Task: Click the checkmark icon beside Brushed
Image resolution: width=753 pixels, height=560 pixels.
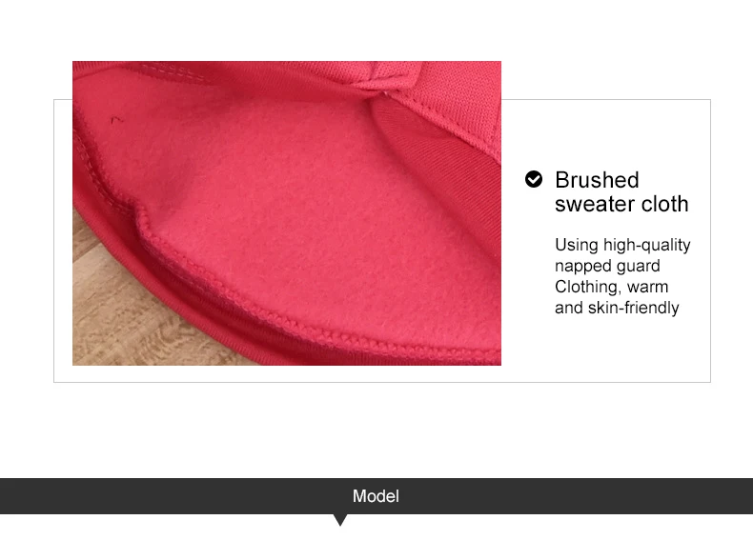Action: click(x=534, y=179)
